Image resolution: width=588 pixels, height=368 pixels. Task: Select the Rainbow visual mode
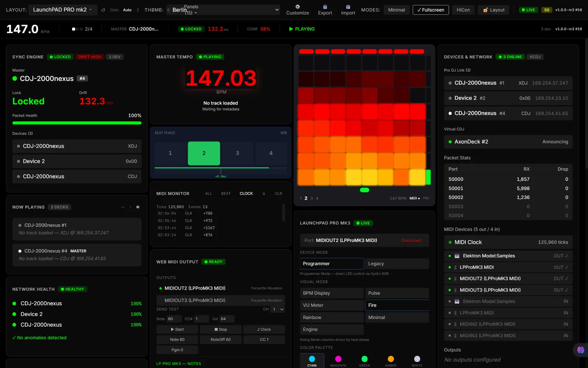point(332,317)
